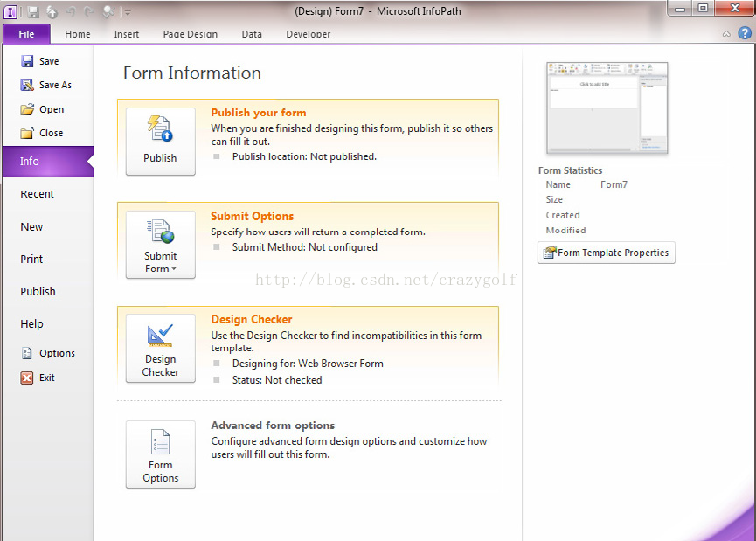Open the File tab
The width and height of the screenshot is (756, 541).
pyautogui.click(x=26, y=34)
